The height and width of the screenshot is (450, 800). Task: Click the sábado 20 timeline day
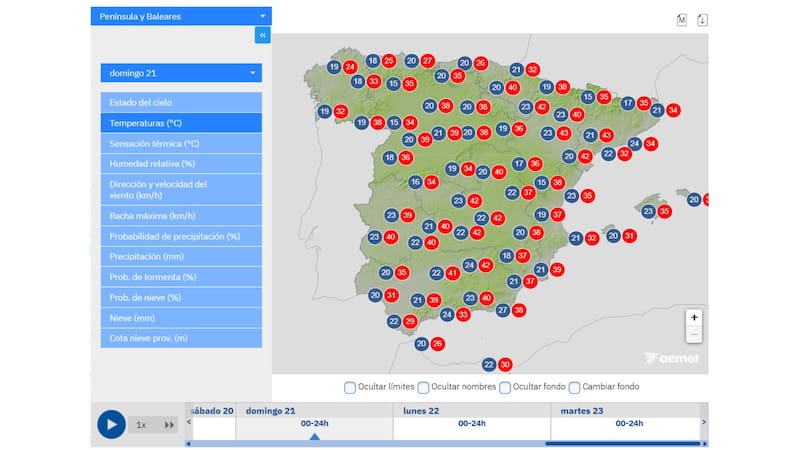pos(212,411)
